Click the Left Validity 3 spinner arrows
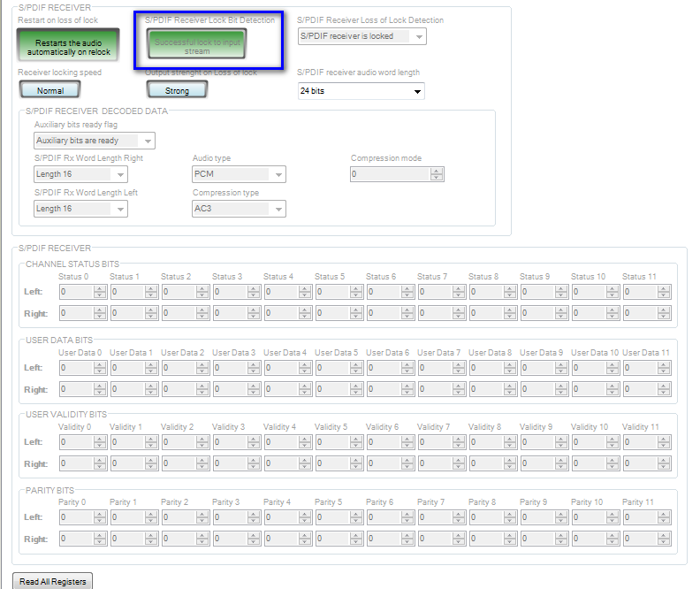This screenshot has height=589, width=700. pos(254,442)
